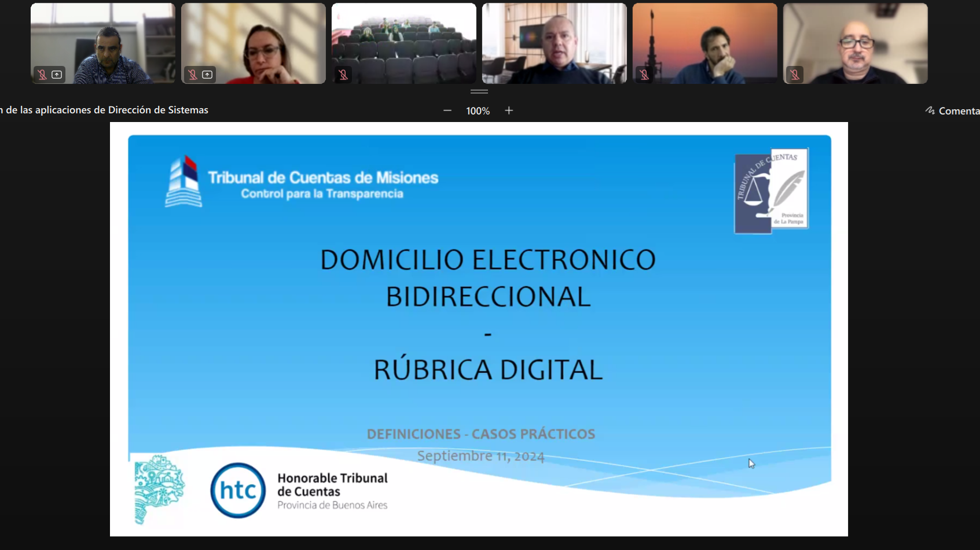This screenshot has height=550, width=980.
Task: Select the speaking participant's video tile
Action: pyautogui.click(x=554, y=43)
